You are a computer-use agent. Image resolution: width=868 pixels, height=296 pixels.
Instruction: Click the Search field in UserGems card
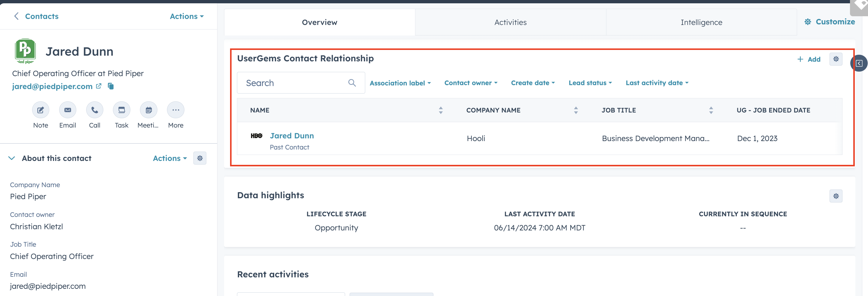[x=301, y=83]
